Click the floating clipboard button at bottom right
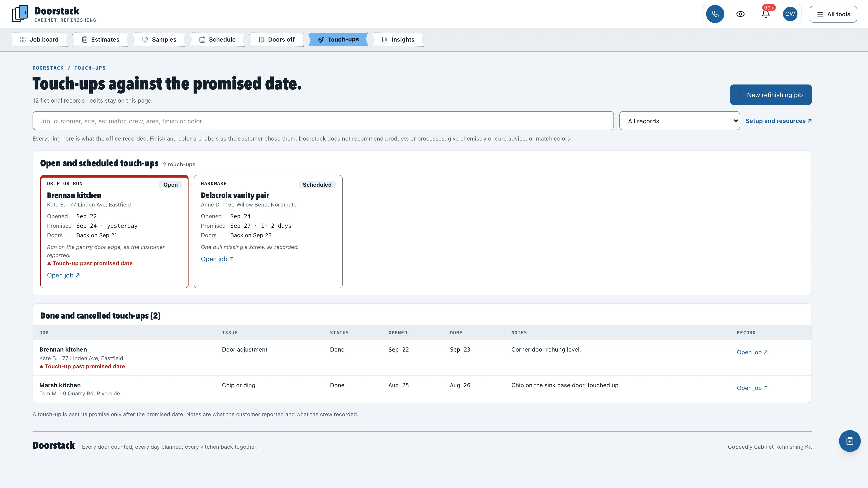868x488 pixels. [x=849, y=441]
